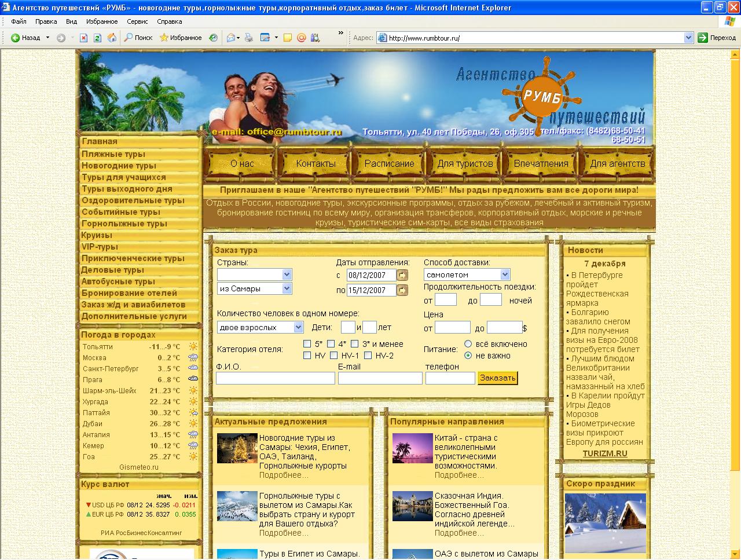This screenshot has width=741, height=560.
Task: Click the Forward arrow icon
Action: tap(61, 38)
